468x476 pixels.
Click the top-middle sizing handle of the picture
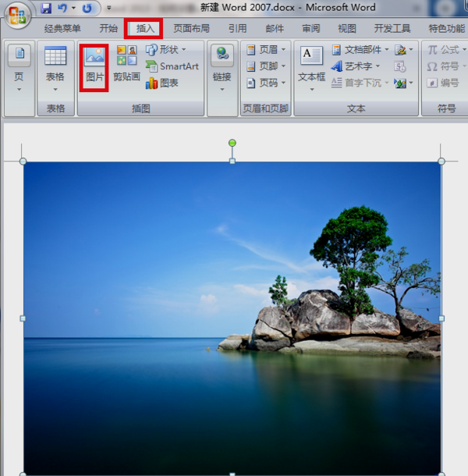coord(232,162)
